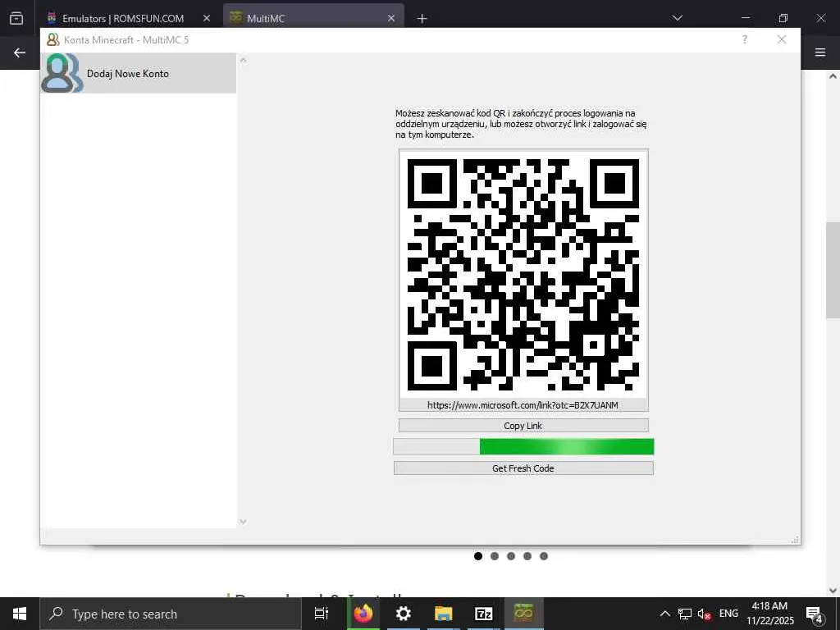Viewport: 840px width, 630px height.
Task: Go back with the browser back arrow
Action: tap(20, 52)
